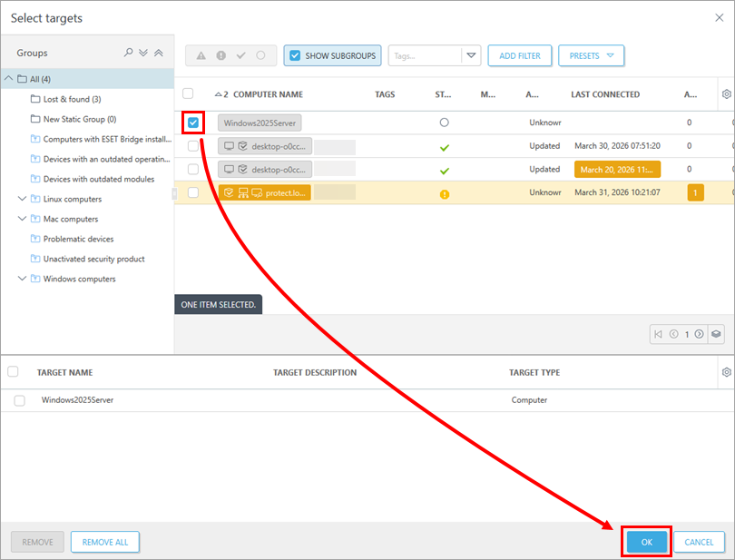Collapse all groups using double-chevron up icon
735x560 pixels.
pos(159,53)
